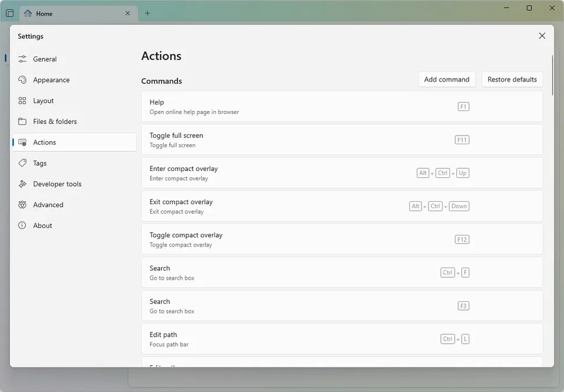564x392 pixels.
Task: Open Files & folders settings
Action: pyautogui.click(x=53, y=121)
